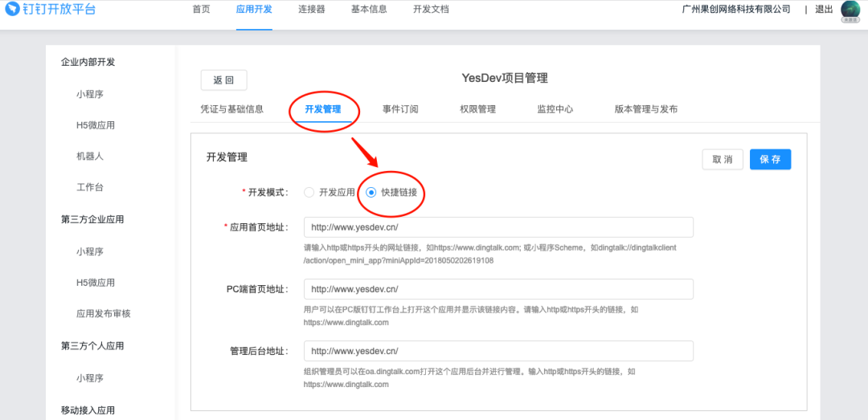Switch to 权限管理 tab
The height and width of the screenshot is (420, 868).
(477, 109)
